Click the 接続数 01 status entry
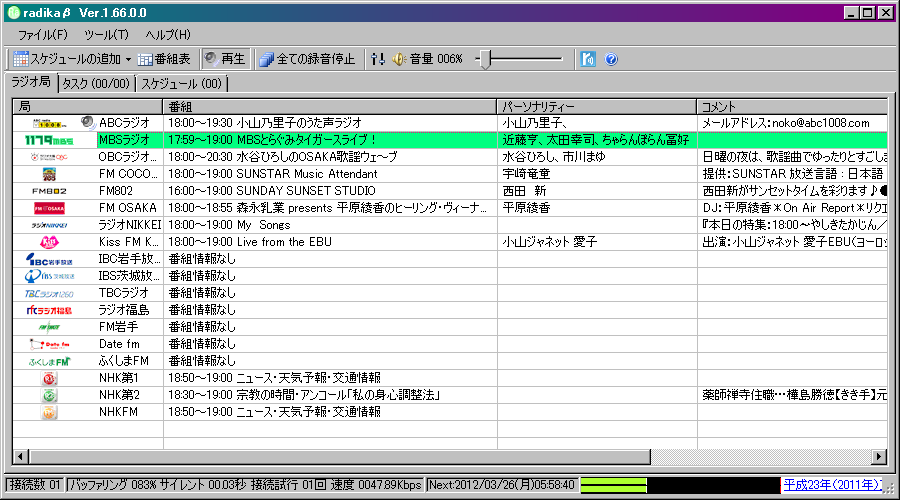 [35, 485]
